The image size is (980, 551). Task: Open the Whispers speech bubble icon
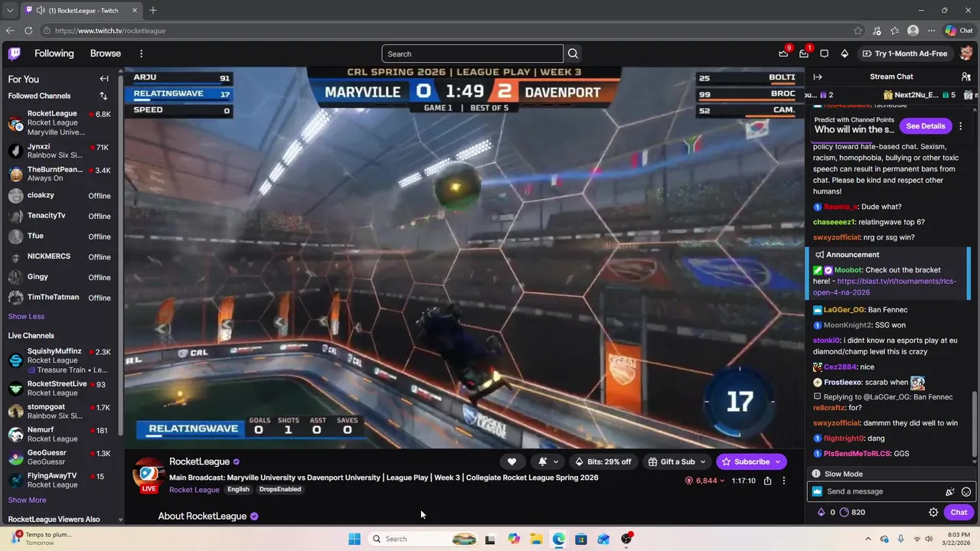824,54
